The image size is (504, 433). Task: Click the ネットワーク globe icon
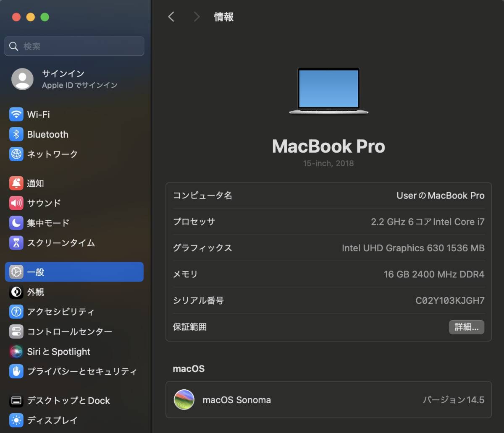(x=16, y=154)
